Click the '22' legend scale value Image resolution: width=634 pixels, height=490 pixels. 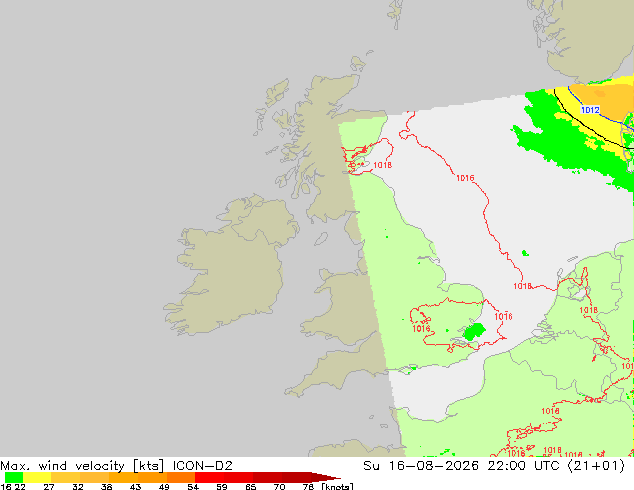click(x=19, y=487)
